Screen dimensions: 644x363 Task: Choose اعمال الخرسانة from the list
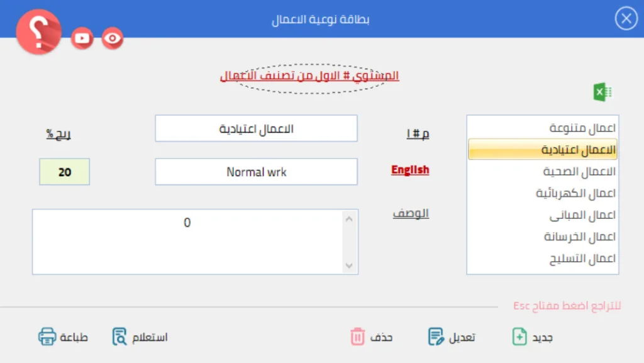point(579,237)
